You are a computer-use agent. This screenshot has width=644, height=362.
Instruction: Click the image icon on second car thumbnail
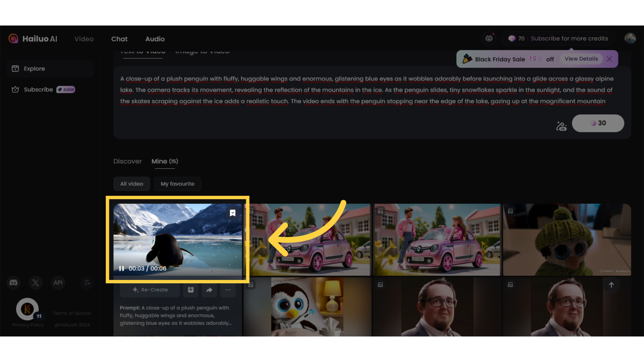380,211
